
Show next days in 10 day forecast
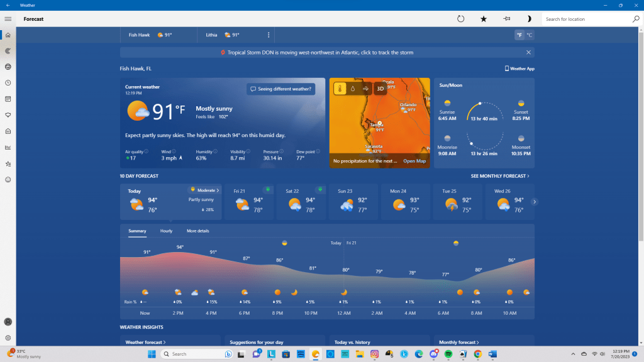[535, 202]
